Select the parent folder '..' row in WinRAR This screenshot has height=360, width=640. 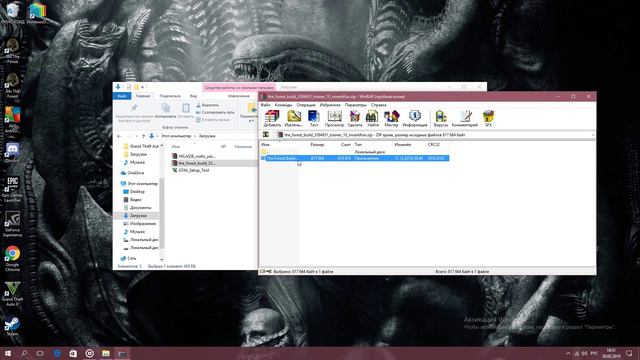point(355,151)
